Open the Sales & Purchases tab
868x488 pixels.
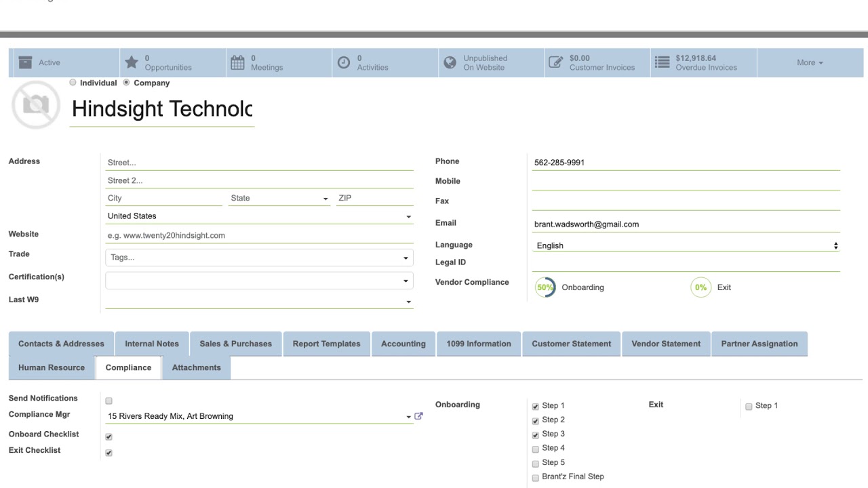[236, 344]
